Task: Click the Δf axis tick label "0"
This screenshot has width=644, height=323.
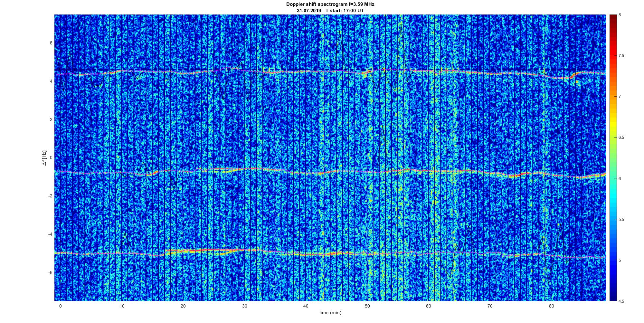Action: click(x=51, y=158)
